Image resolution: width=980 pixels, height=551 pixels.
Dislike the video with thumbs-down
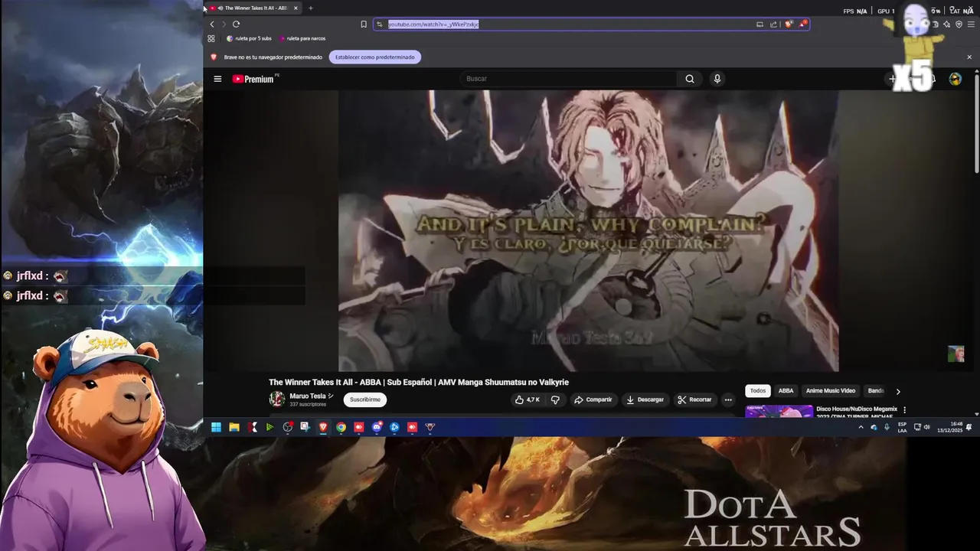click(555, 399)
